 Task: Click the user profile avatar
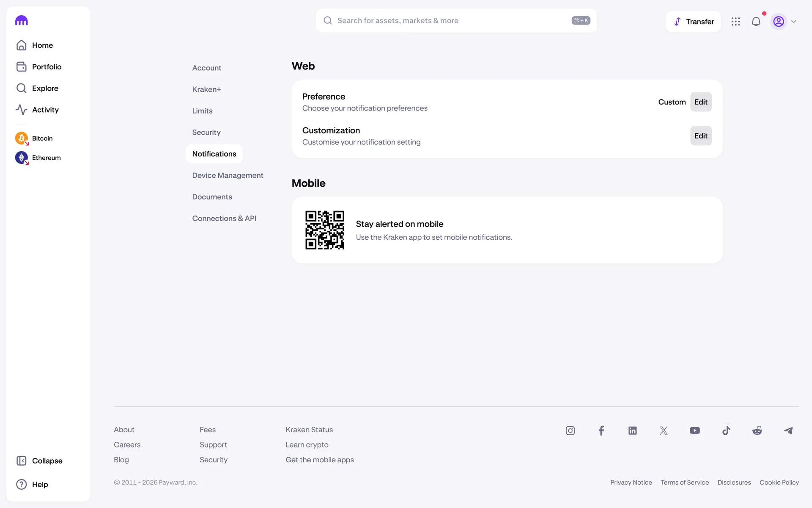click(779, 22)
